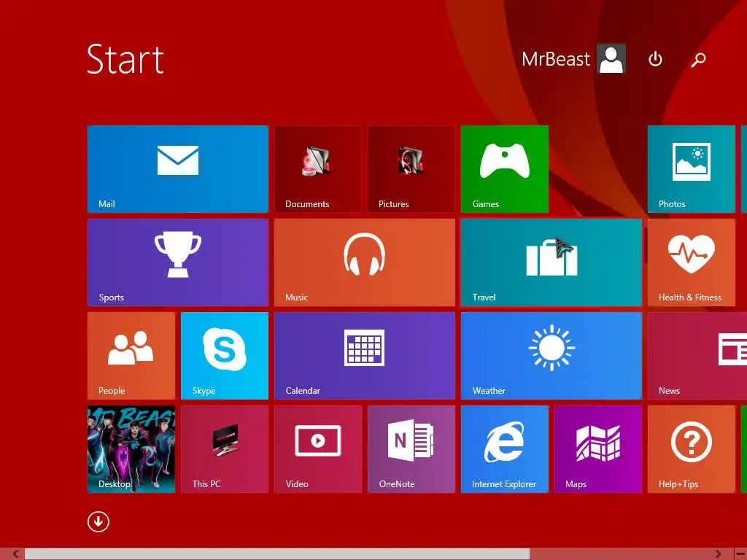
Task: Open the Calendar tile
Action: (365, 356)
